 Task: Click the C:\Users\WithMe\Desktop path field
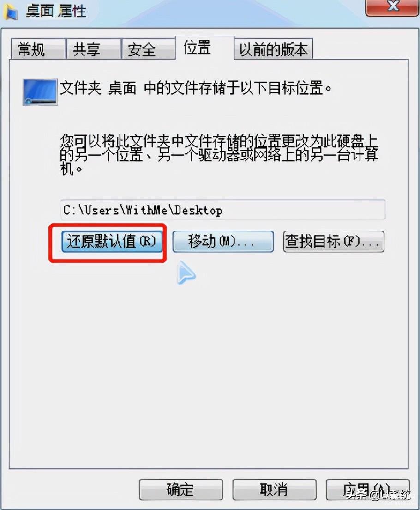click(223, 210)
